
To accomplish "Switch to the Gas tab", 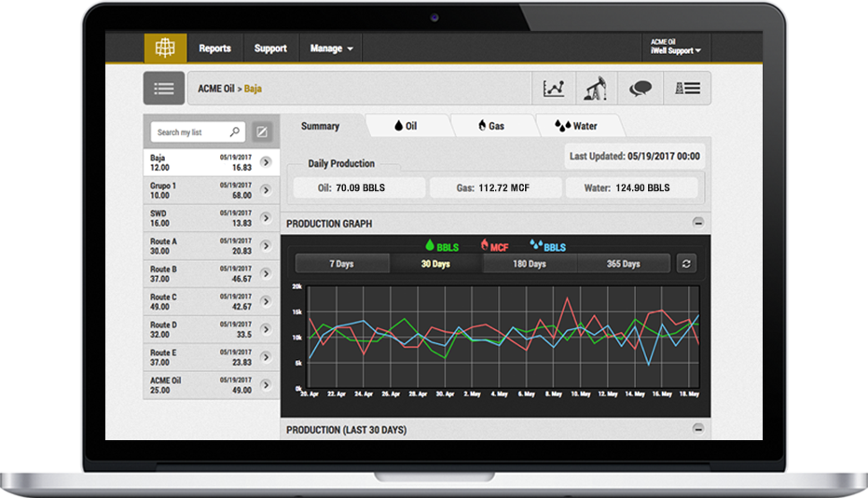I will click(491, 126).
